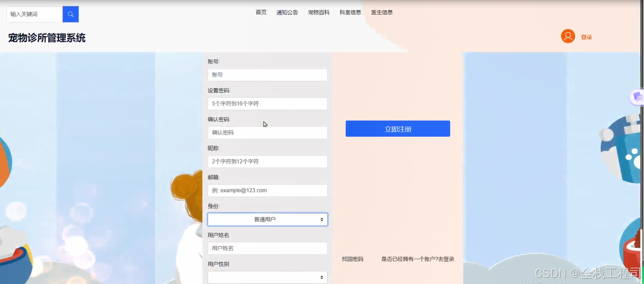Open the purple floating widget icon

(637, 97)
